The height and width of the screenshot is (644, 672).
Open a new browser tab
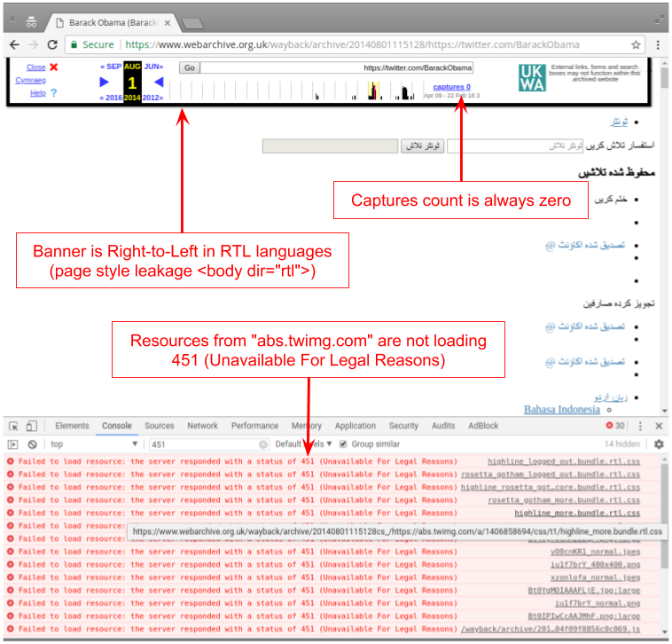pyautogui.click(x=192, y=23)
